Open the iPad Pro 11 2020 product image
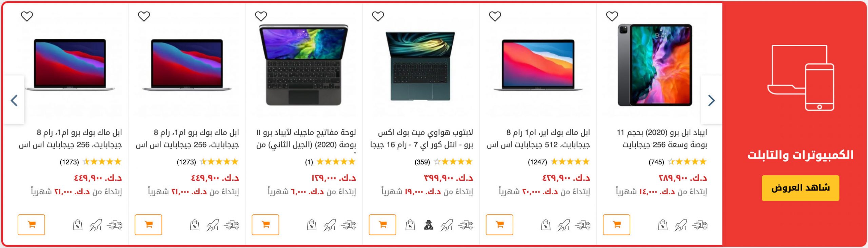Image resolution: width=868 pixels, height=248 pixels. pos(655,65)
